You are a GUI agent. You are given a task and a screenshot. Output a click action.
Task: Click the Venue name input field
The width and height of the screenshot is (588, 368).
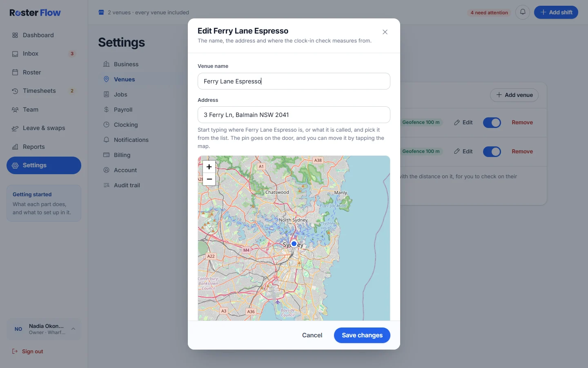tap(294, 81)
